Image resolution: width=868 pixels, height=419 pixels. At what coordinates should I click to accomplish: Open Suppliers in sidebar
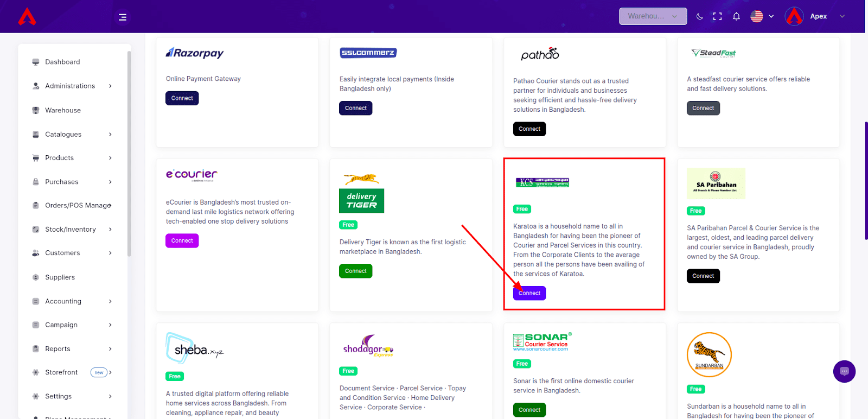click(x=60, y=277)
